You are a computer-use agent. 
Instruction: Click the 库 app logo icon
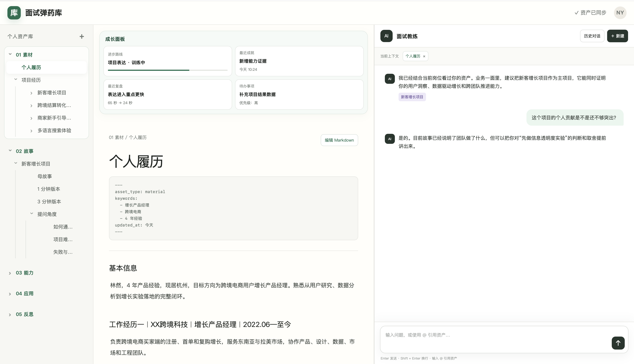coord(14,13)
